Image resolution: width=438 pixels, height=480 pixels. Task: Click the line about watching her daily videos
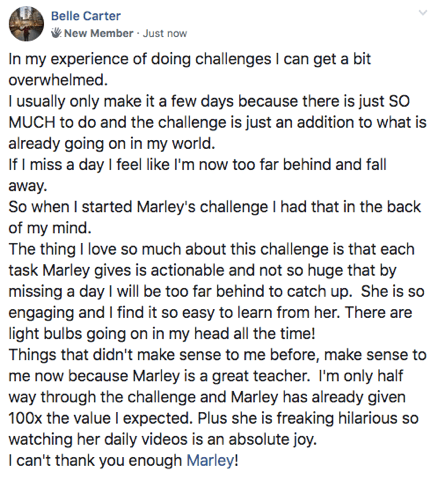click(163, 439)
